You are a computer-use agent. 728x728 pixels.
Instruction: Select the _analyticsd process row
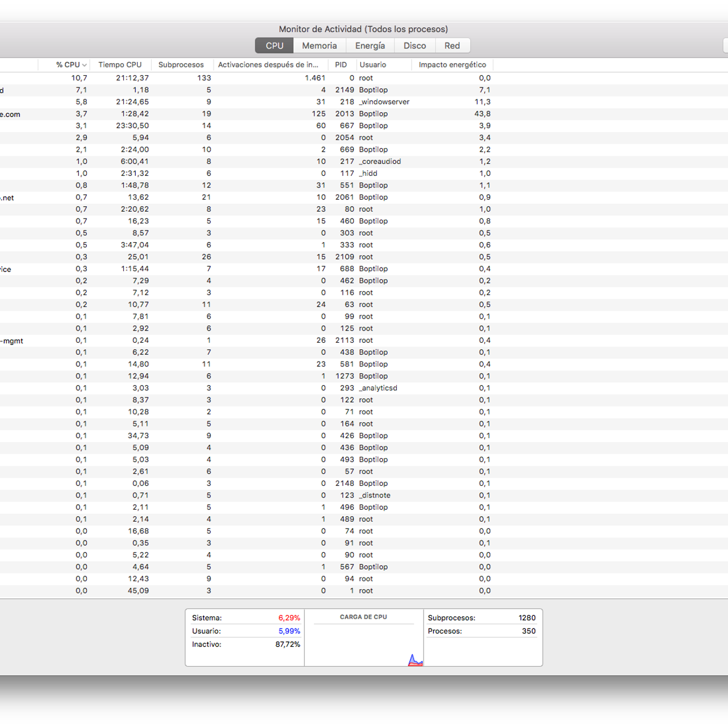tap(378, 388)
